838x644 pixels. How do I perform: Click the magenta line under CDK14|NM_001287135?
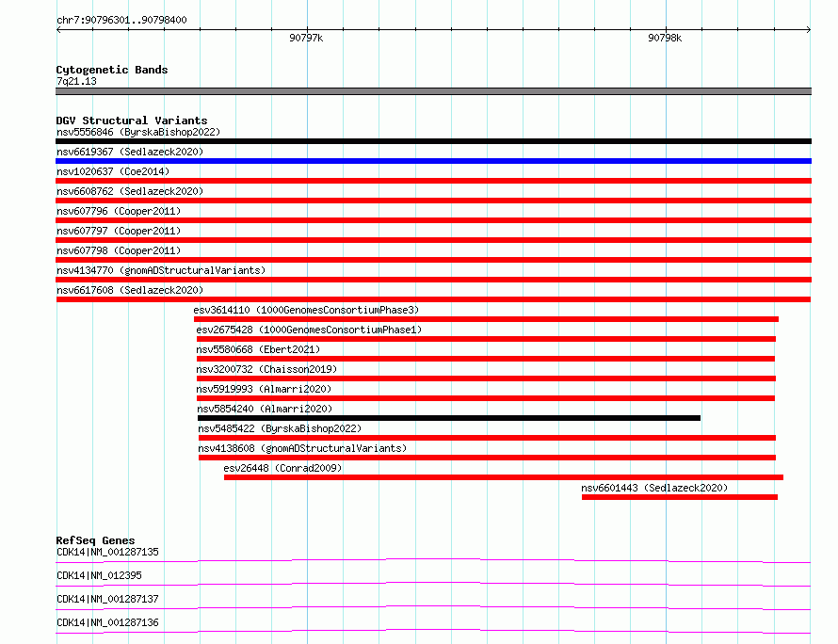coord(433,560)
